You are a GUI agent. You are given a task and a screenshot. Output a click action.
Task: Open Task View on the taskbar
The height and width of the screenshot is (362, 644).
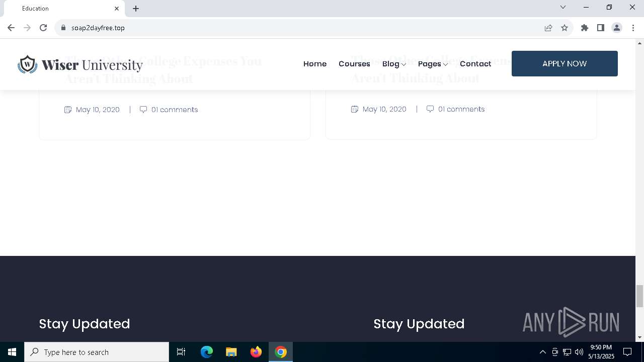181,352
